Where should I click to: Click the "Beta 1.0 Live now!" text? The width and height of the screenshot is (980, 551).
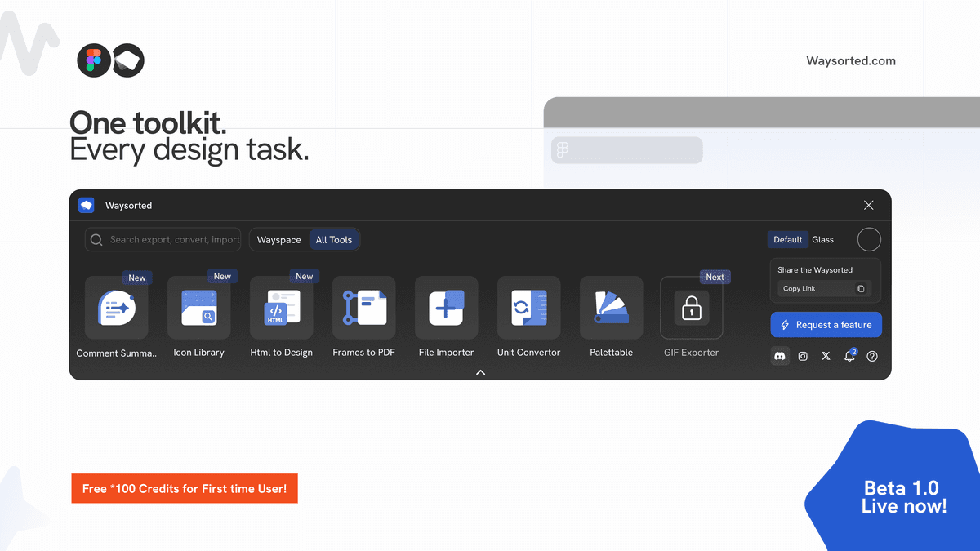tap(904, 497)
